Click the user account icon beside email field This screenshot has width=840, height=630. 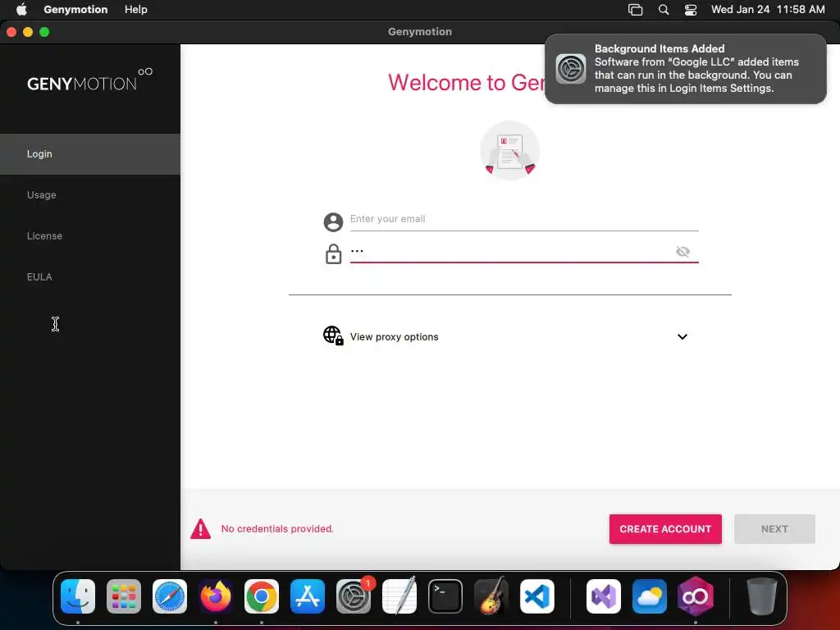(333, 221)
